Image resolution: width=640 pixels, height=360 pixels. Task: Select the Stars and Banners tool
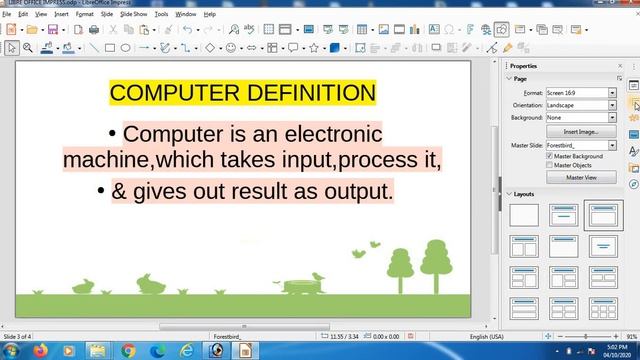pos(314,48)
